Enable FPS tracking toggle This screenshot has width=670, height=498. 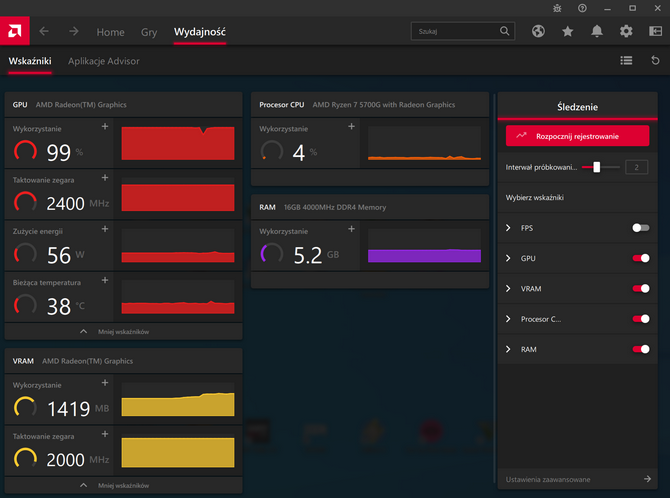coord(641,228)
